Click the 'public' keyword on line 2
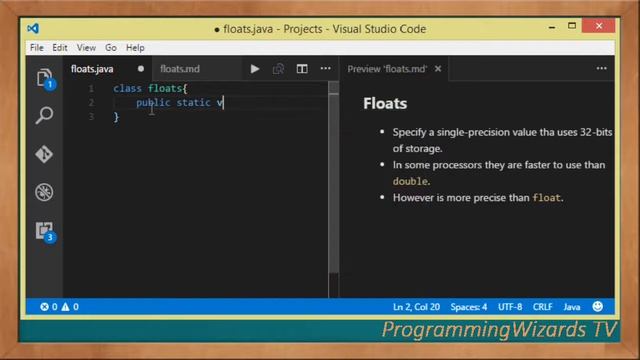Viewport: 640px width, 360px height. 153,103
